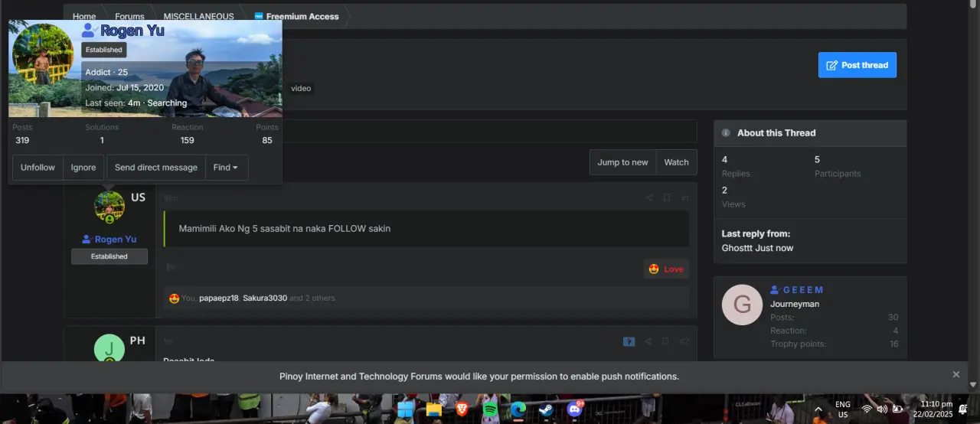Click the Love reaction button on first post
Image resolution: width=980 pixels, height=424 pixels.
pos(666,269)
